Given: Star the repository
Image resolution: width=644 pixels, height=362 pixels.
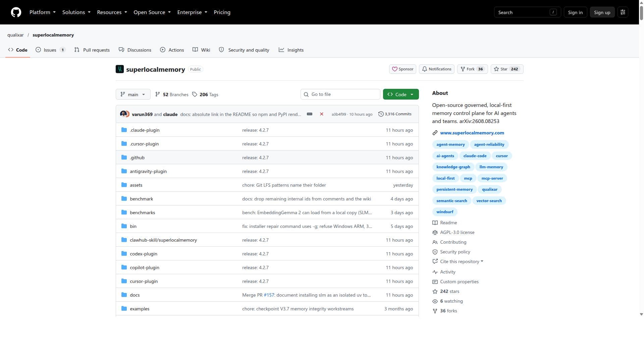Looking at the screenshot, I should click(x=507, y=69).
